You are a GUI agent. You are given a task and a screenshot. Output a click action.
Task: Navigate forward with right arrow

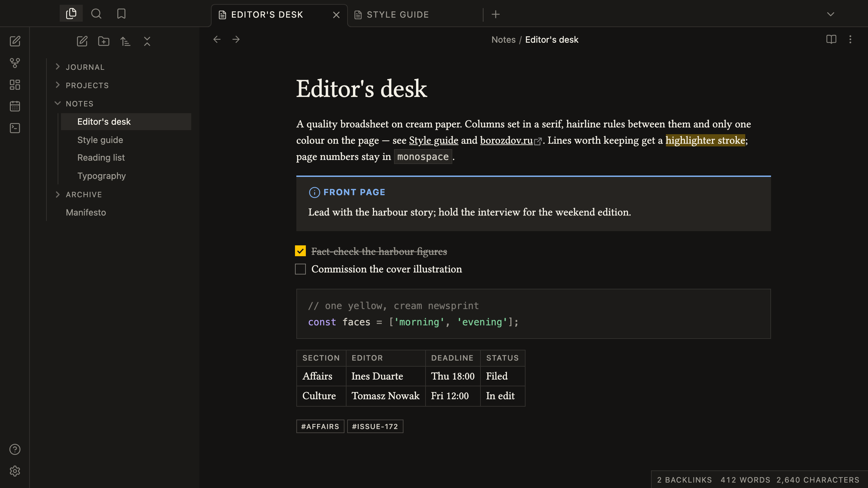click(x=236, y=40)
